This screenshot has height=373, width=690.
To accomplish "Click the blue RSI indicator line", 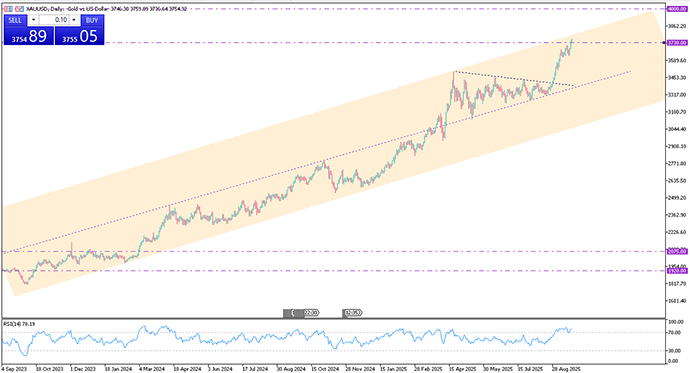I will [x=286, y=338].
